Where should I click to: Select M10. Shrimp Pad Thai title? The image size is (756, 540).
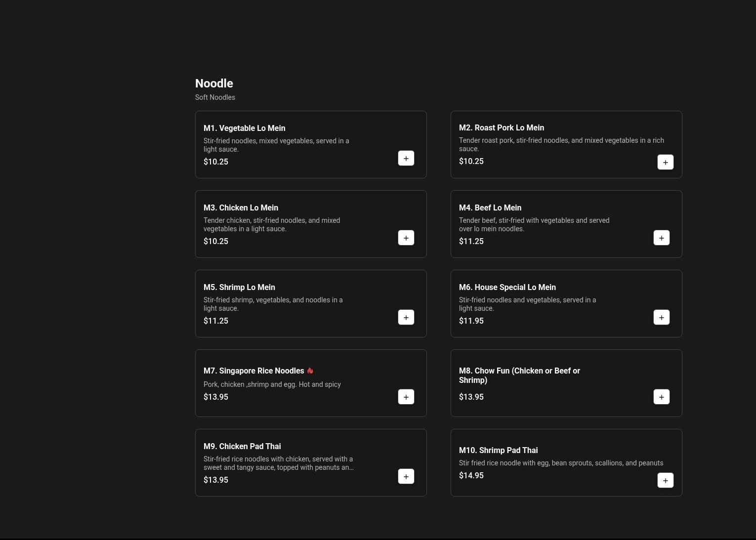tap(498, 450)
